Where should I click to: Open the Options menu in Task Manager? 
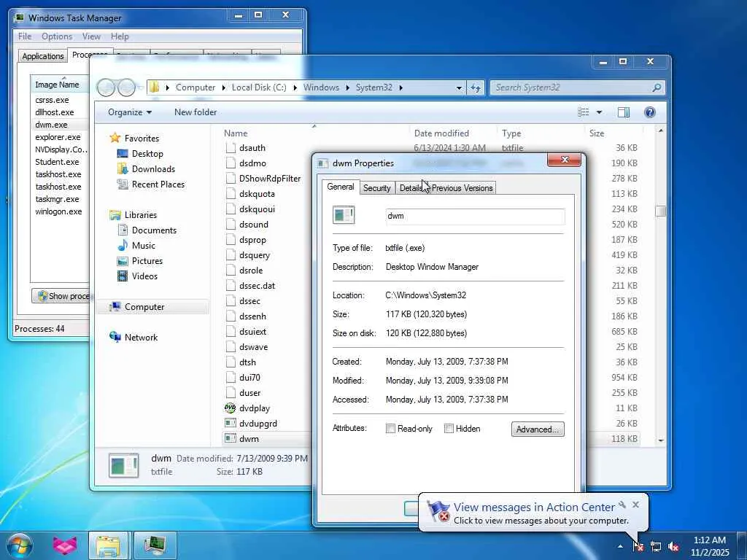point(57,36)
